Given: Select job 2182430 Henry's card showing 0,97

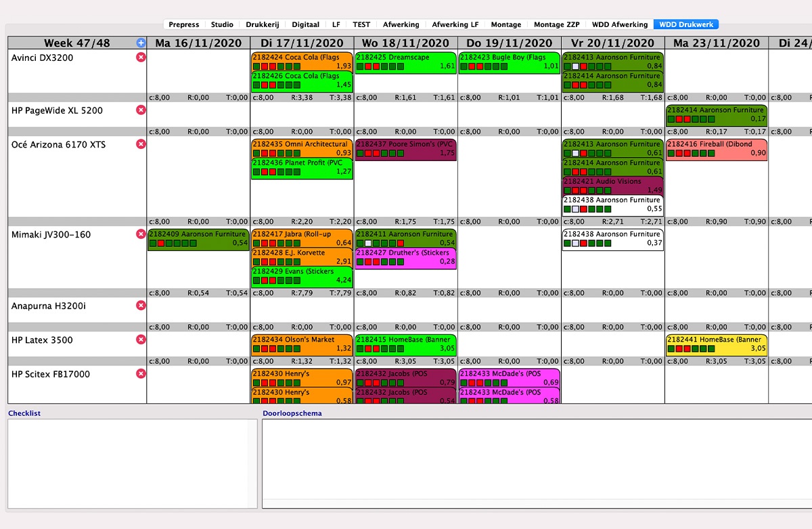Looking at the screenshot, I should pyautogui.click(x=302, y=377).
